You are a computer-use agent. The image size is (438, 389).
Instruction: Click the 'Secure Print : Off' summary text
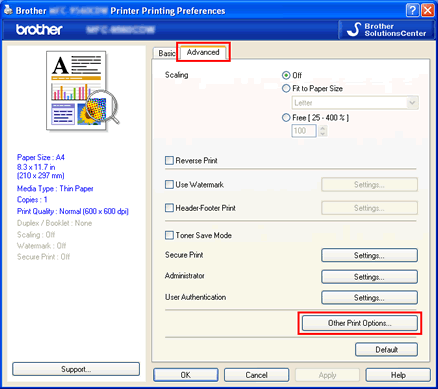(x=43, y=257)
